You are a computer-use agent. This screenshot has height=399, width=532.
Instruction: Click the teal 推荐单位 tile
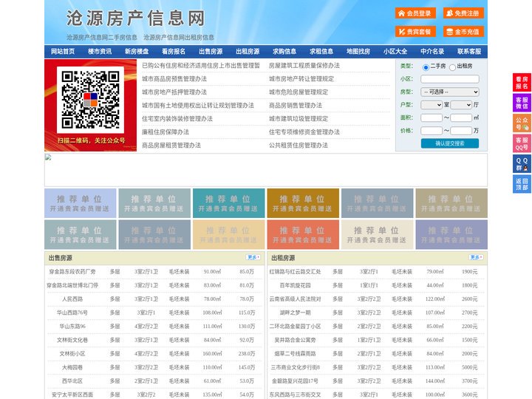tap(228, 203)
